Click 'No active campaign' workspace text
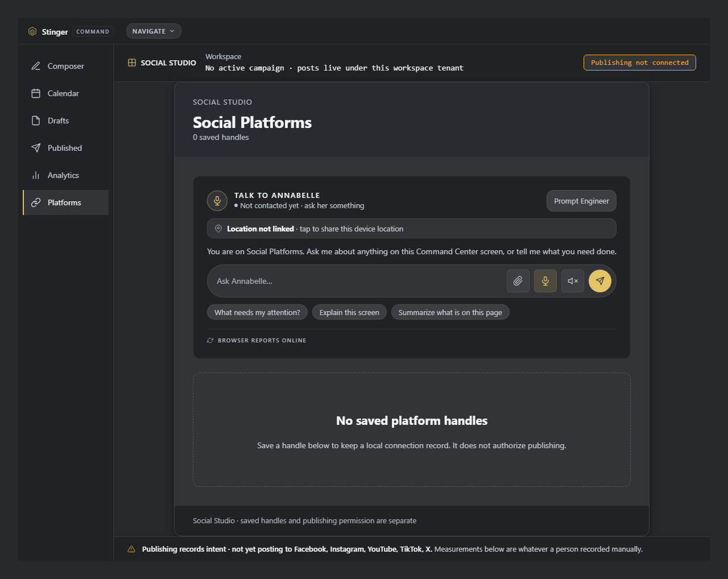This screenshot has height=579, width=728. [x=245, y=68]
